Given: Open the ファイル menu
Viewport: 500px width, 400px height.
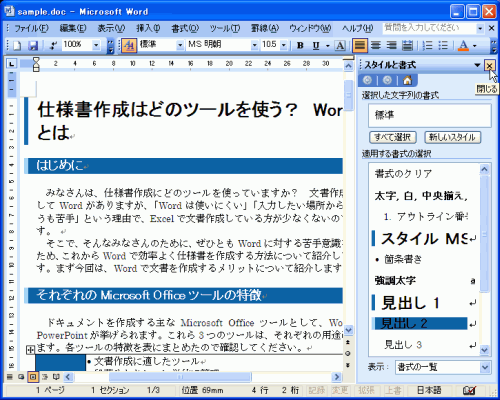Looking at the screenshot, I should click(x=31, y=29).
